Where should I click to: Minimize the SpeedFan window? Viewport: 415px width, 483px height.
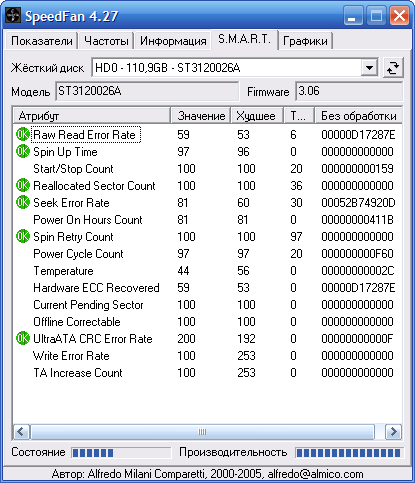(353, 16)
